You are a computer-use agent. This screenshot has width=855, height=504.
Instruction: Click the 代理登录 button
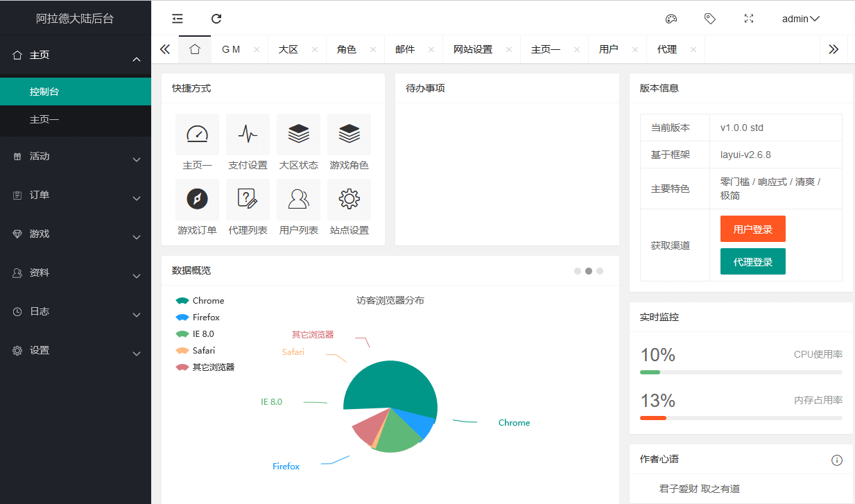[x=752, y=261]
